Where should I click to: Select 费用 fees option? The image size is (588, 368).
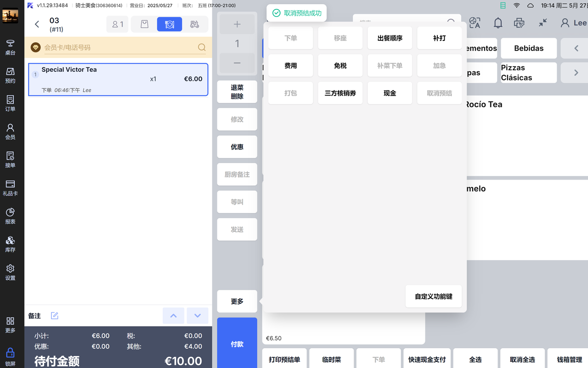click(x=291, y=66)
